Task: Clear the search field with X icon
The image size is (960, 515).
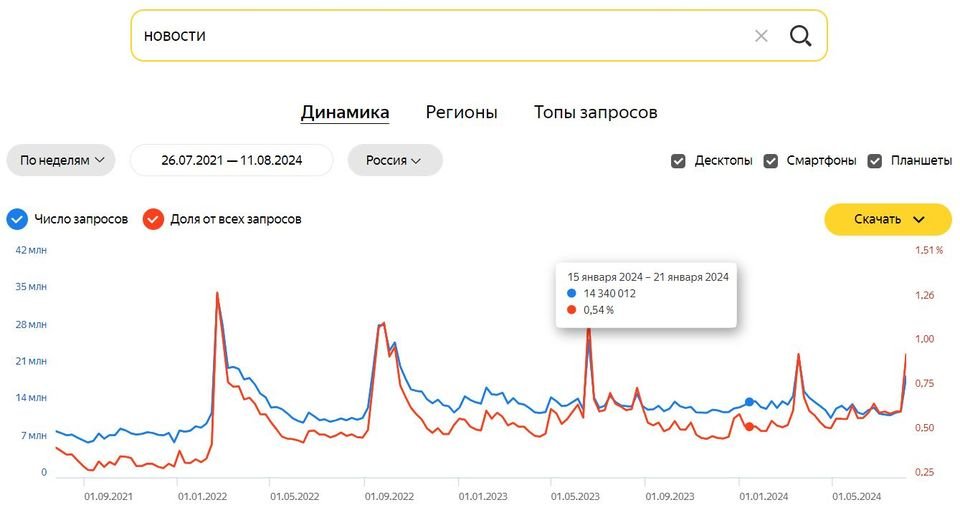Action: (761, 36)
